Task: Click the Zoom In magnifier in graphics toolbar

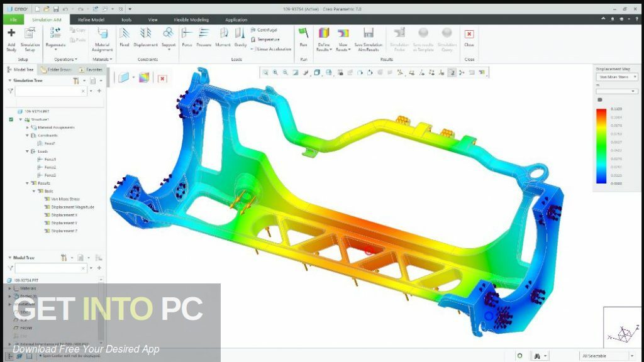Action: tap(275, 73)
